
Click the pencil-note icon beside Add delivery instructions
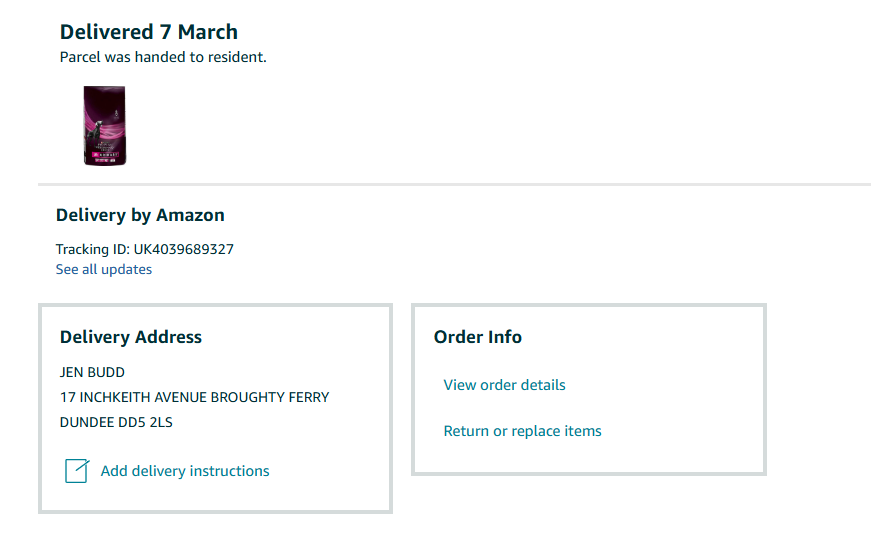77,471
